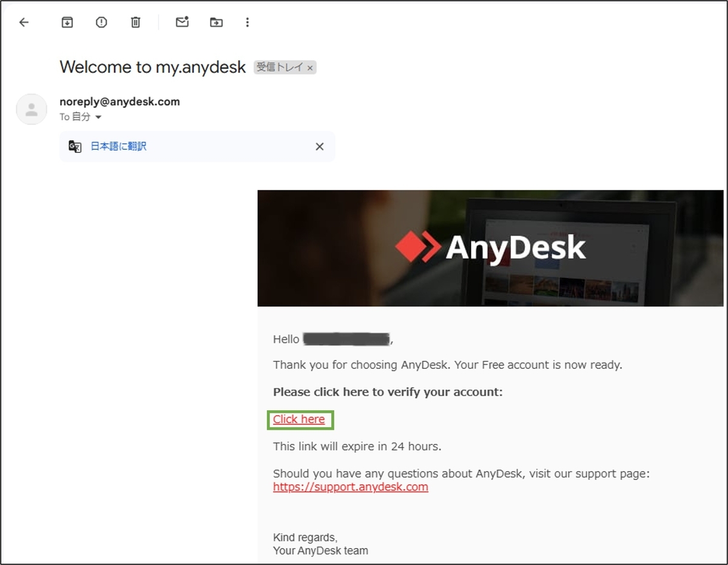Viewport: 728px width, 565px height.
Task: Archive this email
Action: click(67, 22)
